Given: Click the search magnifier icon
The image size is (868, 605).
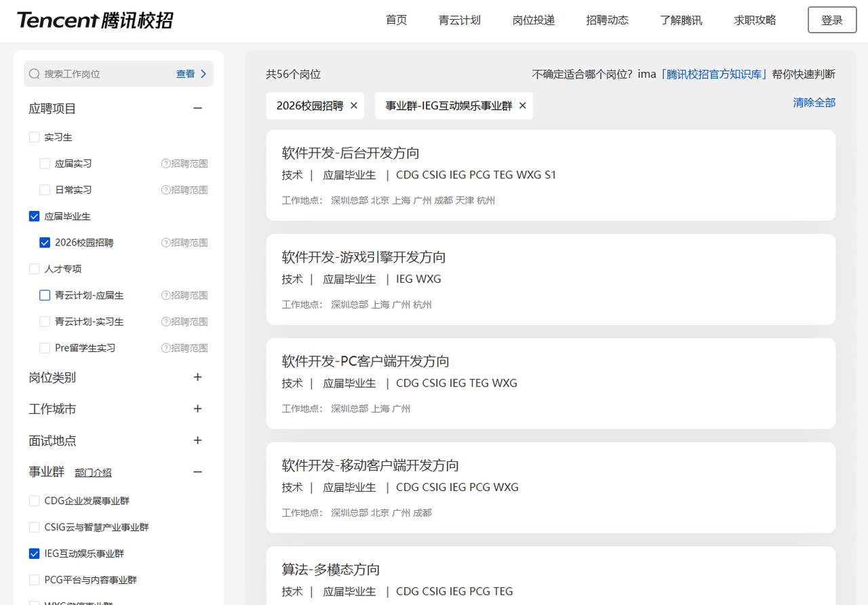Looking at the screenshot, I should click(35, 74).
